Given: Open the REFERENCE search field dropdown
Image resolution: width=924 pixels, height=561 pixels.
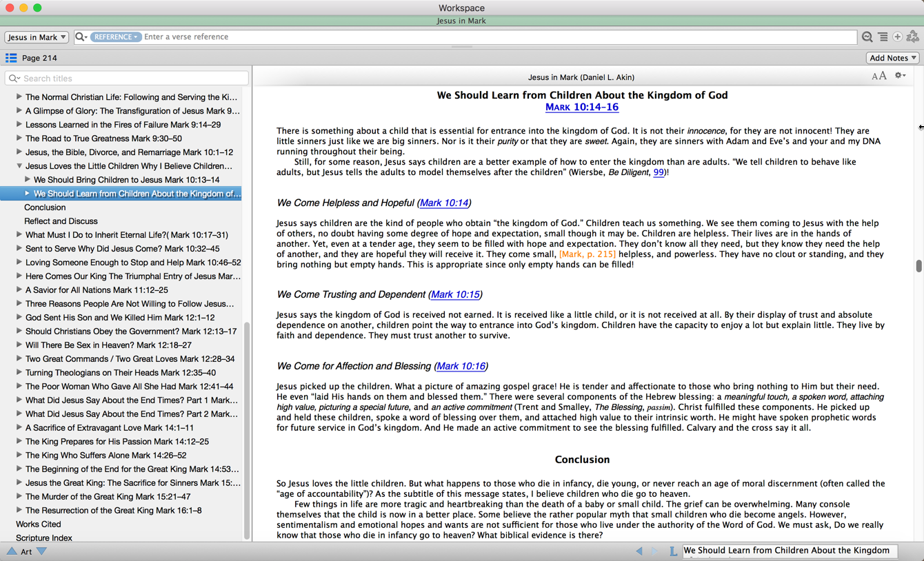Looking at the screenshot, I should [x=115, y=37].
